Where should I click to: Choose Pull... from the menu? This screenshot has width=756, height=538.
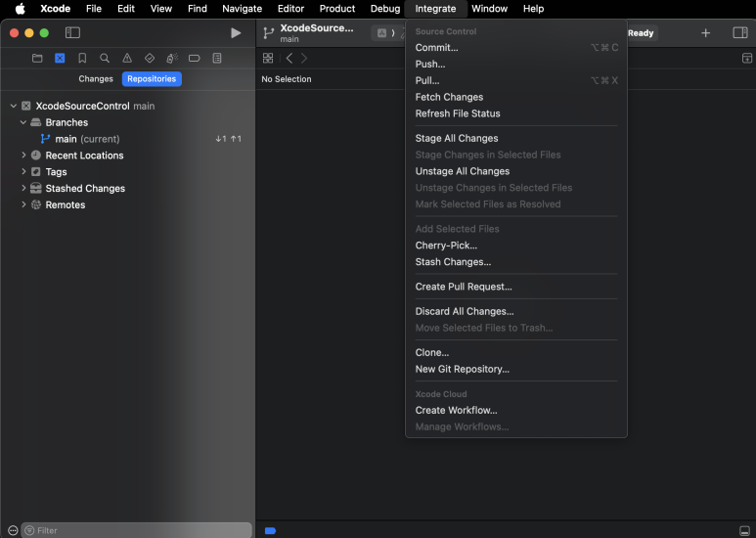pos(516,80)
